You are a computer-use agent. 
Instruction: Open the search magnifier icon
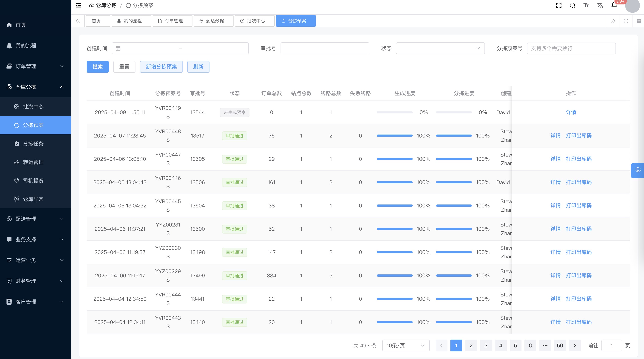572,6
